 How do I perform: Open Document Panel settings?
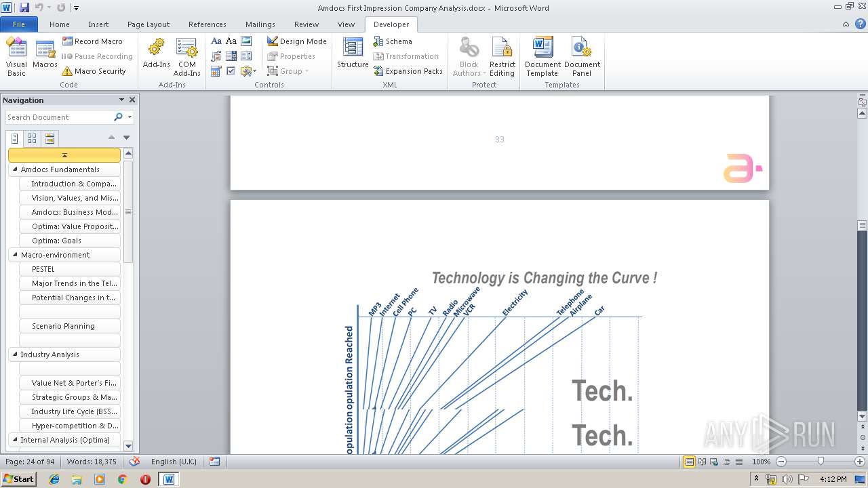582,57
